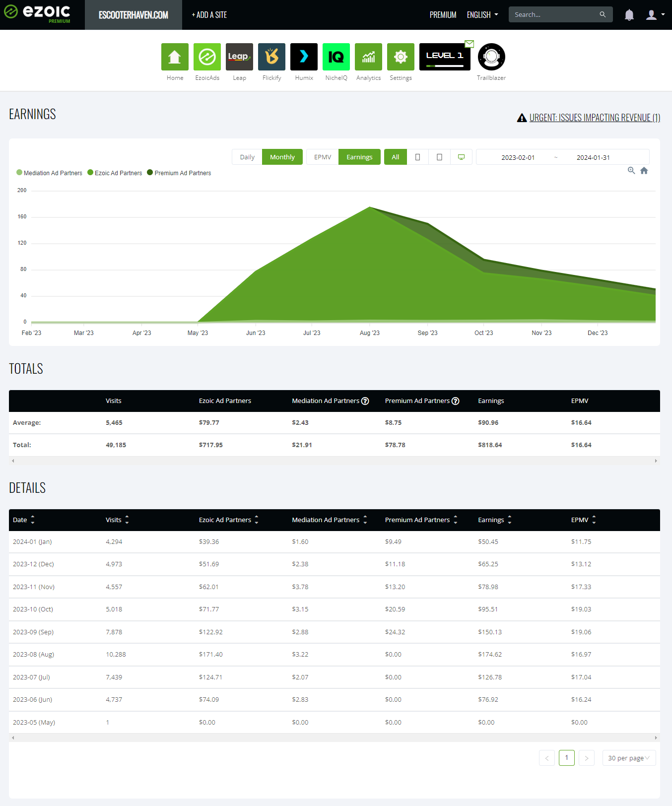
Task: Go to previous page of details
Action: point(547,758)
